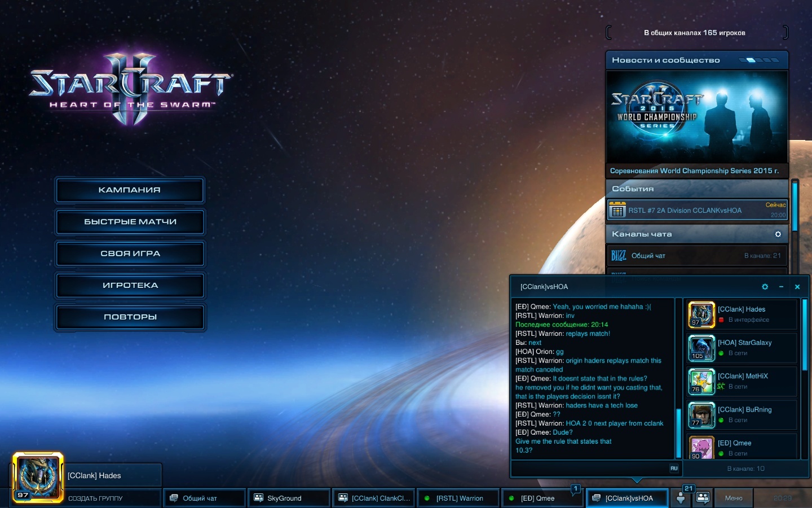The width and height of the screenshot is (812, 508).
Task: Open chat window settings gear in [CClank]vsHOA
Action: click(x=765, y=287)
